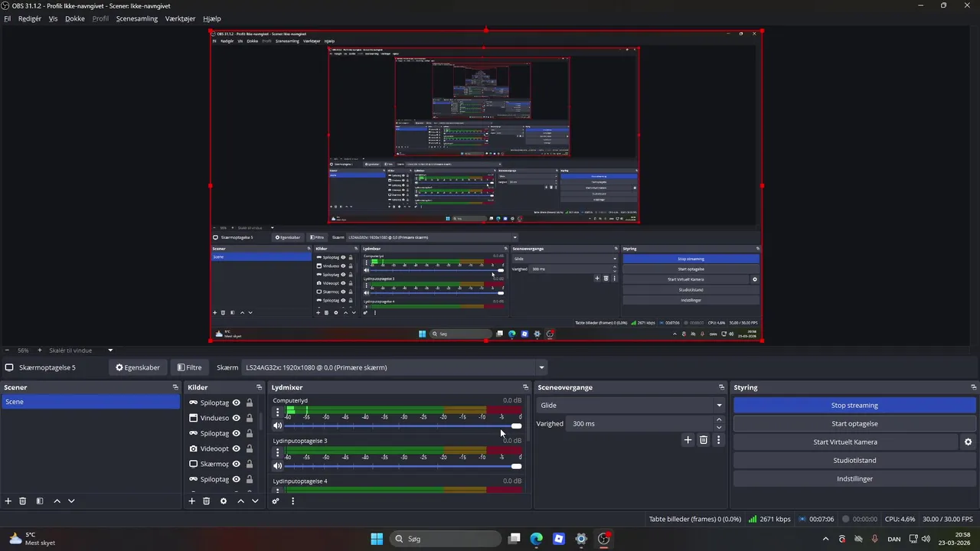Add a new source with the Kilder plus icon

[192, 501]
